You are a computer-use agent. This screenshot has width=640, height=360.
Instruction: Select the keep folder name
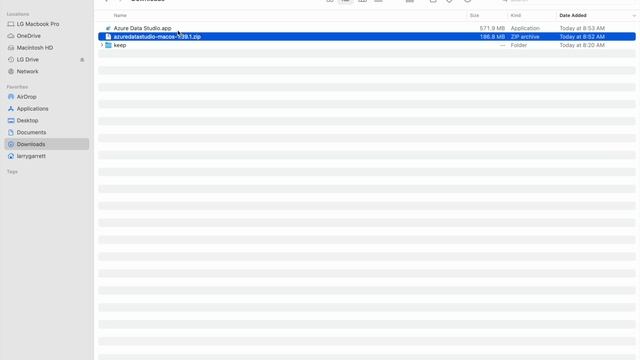click(120, 45)
